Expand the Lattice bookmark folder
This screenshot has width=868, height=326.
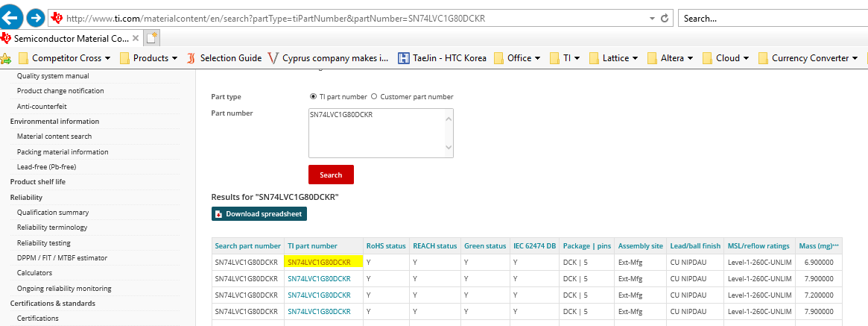(613, 58)
